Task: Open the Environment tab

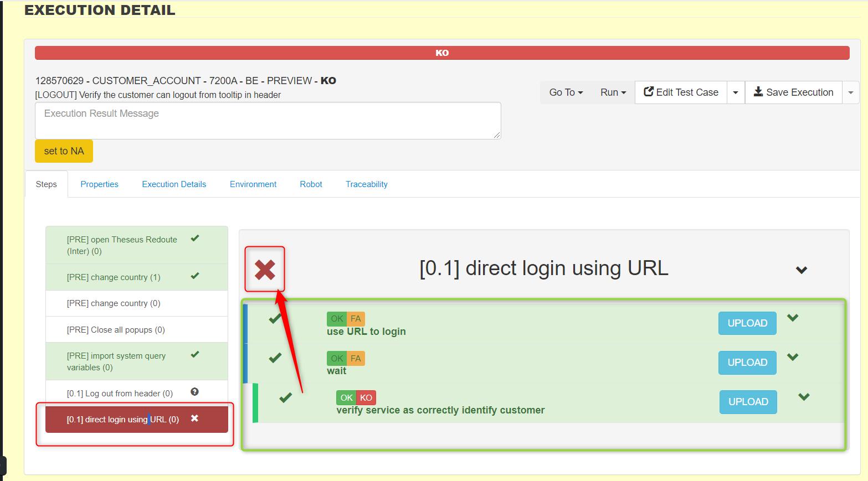Action: pyautogui.click(x=253, y=184)
